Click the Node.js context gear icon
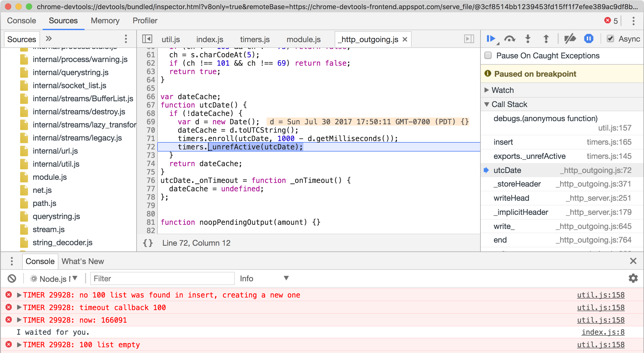Screen dimensions: 644x353 [x=33, y=278]
